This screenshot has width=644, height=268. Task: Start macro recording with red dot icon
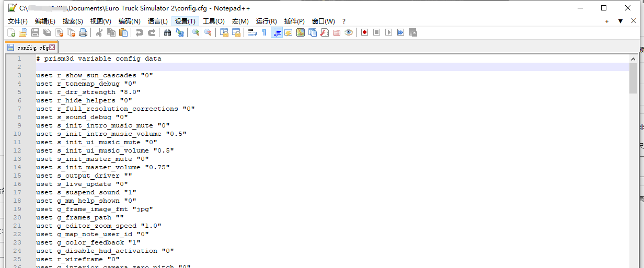coord(364,32)
